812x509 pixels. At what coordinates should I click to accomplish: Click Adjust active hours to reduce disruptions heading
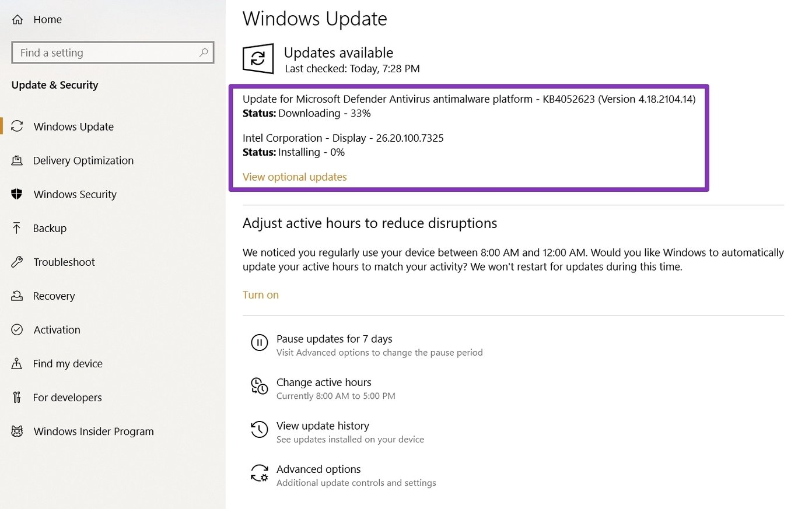pos(370,223)
